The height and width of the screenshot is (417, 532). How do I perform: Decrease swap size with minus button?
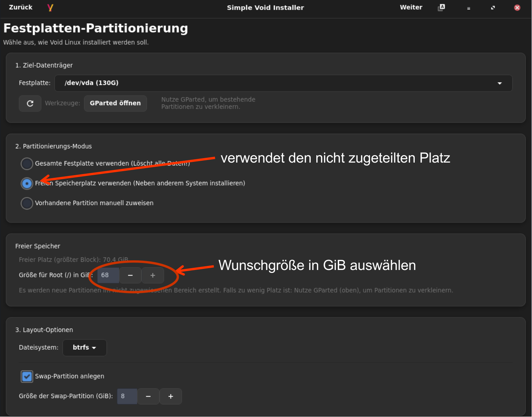click(x=148, y=396)
